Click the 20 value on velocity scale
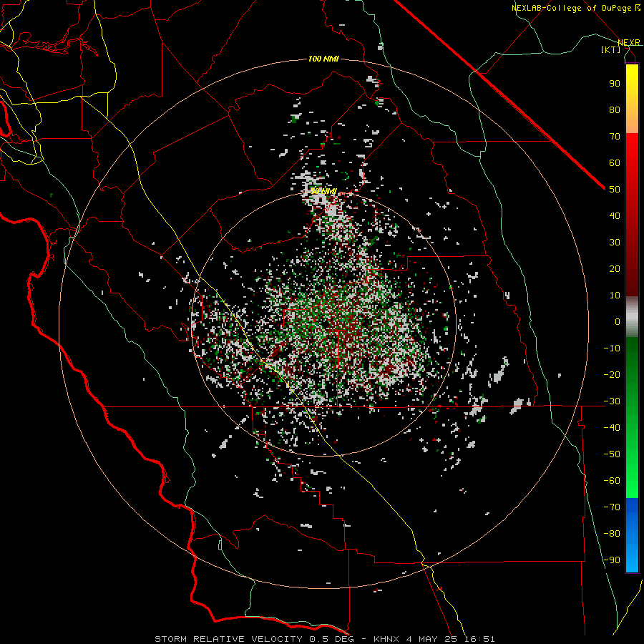This screenshot has height=644, width=644. tap(615, 268)
